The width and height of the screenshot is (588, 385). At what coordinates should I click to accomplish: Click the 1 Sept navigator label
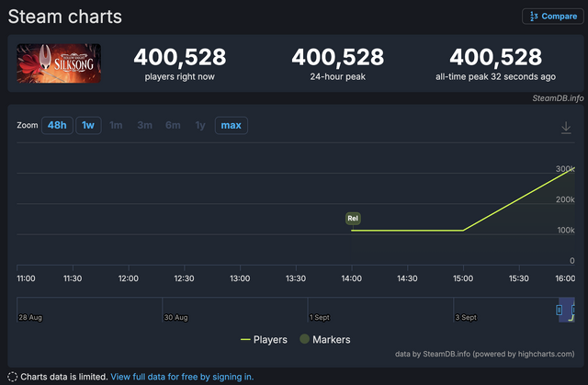pyautogui.click(x=320, y=318)
